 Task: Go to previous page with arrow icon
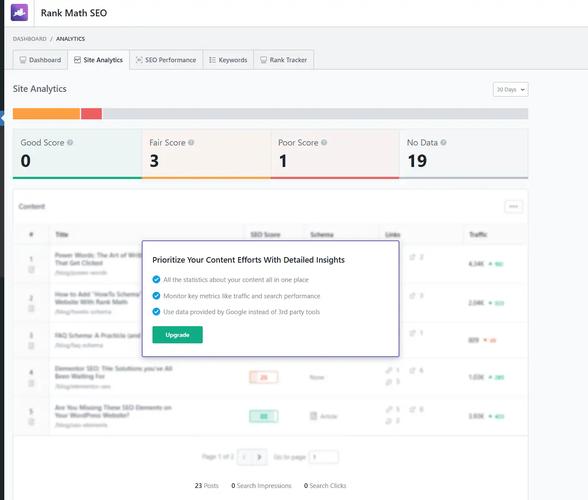point(244,457)
